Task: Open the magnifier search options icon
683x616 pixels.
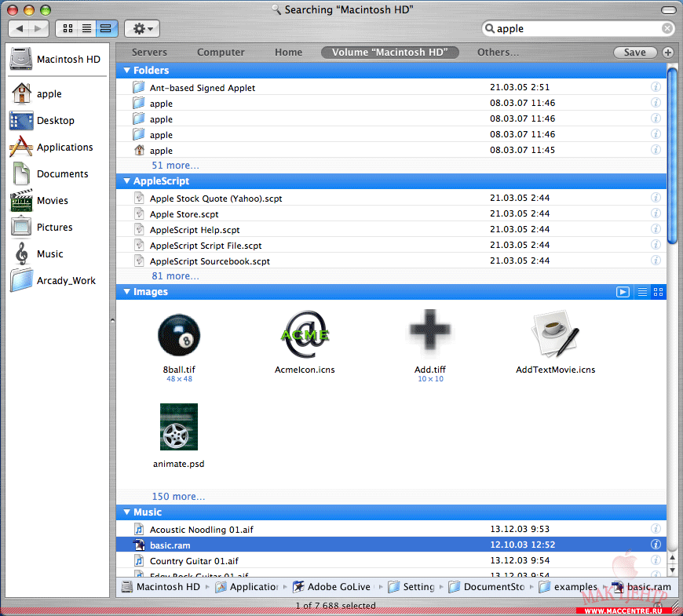Action: pyautogui.click(x=490, y=29)
